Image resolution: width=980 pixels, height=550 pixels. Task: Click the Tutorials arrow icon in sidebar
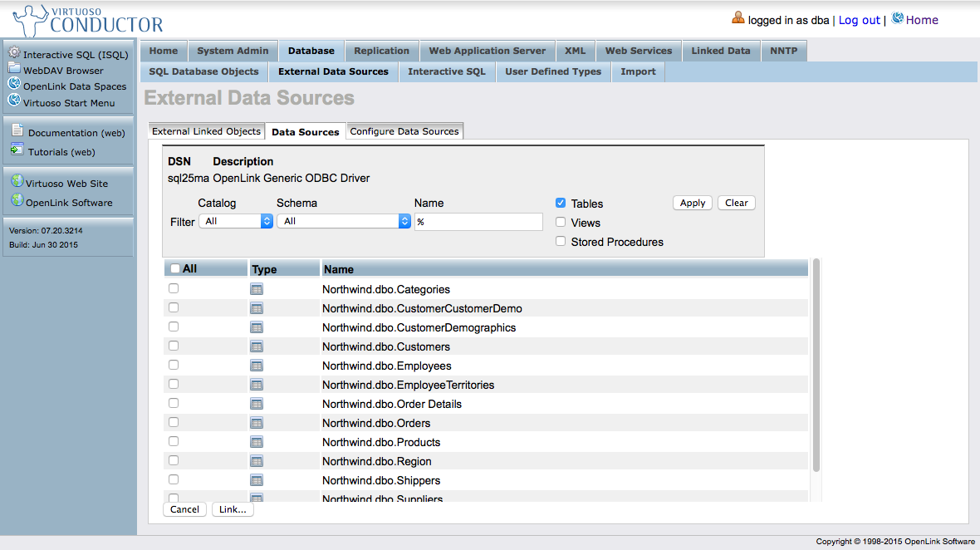17,150
